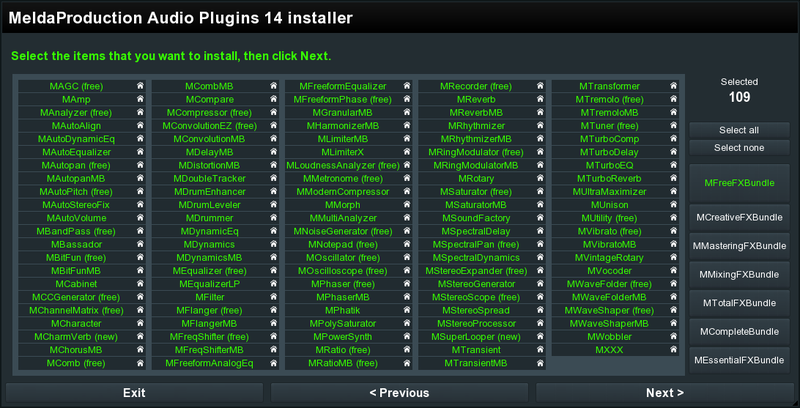Click the home icon beside MXXX
This screenshot has width=800, height=408.
[673, 350]
